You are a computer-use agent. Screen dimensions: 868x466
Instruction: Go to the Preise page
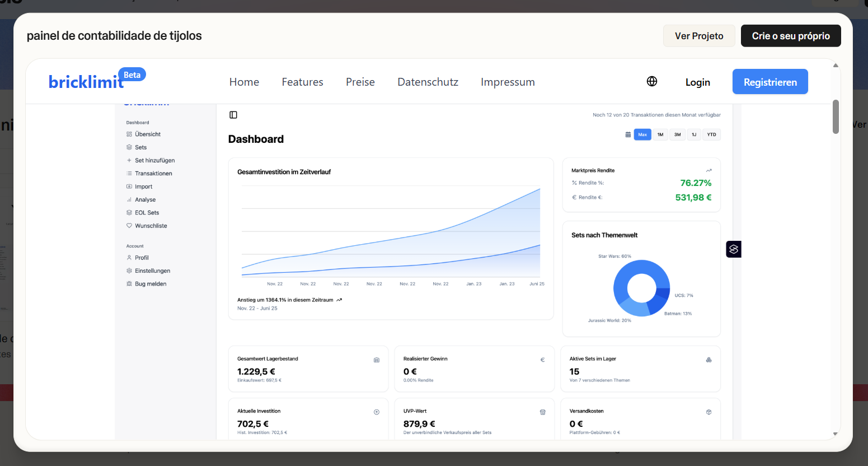click(x=360, y=82)
